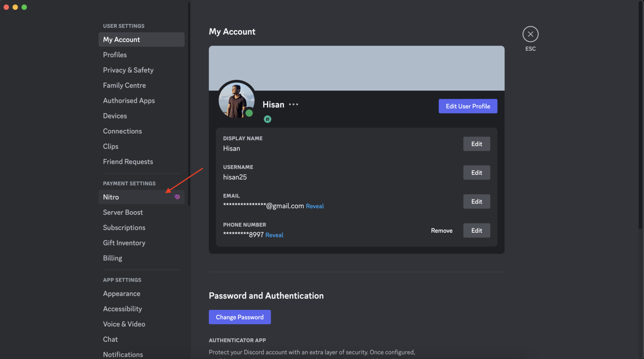Click the green online status indicator

249,113
